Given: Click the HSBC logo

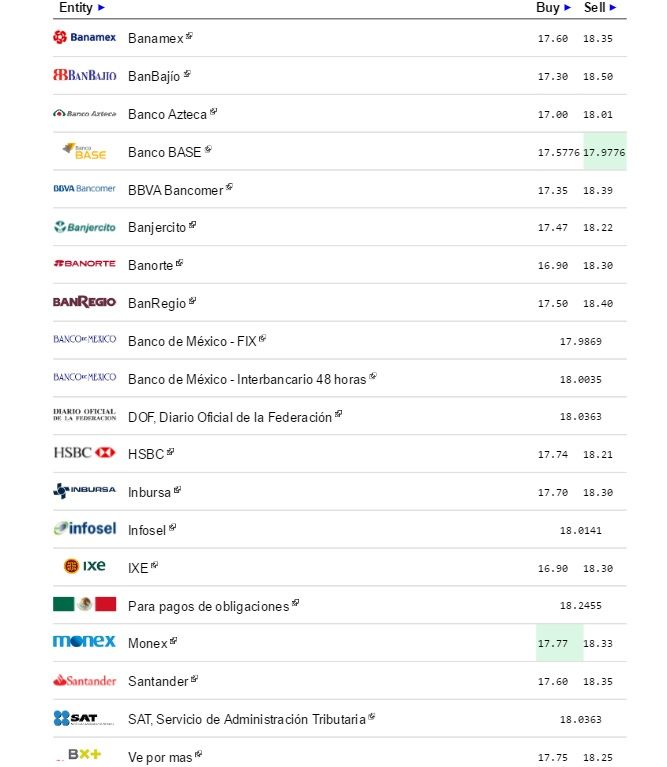Looking at the screenshot, I should pyautogui.click(x=84, y=453).
